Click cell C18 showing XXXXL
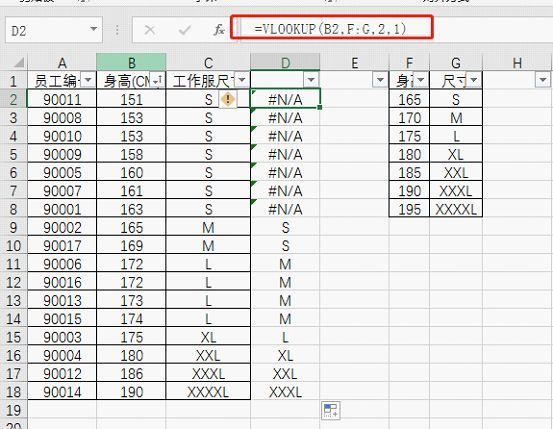The height and width of the screenshot is (429, 553). tap(208, 392)
